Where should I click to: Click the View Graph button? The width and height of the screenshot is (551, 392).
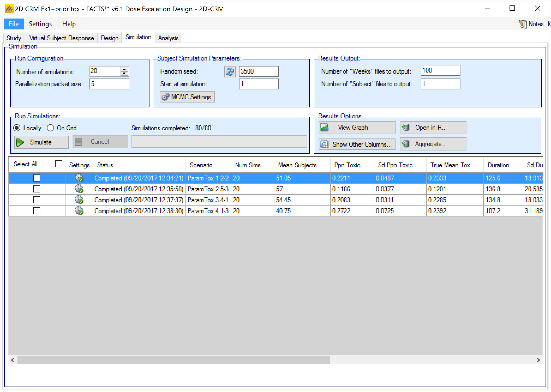357,128
